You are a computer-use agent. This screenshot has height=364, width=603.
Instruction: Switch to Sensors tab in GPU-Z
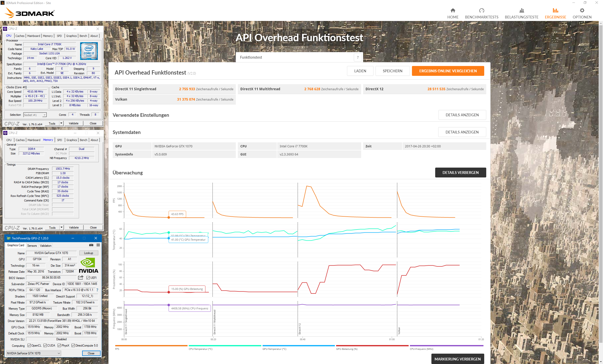pyautogui.click(x=32, y=245)
